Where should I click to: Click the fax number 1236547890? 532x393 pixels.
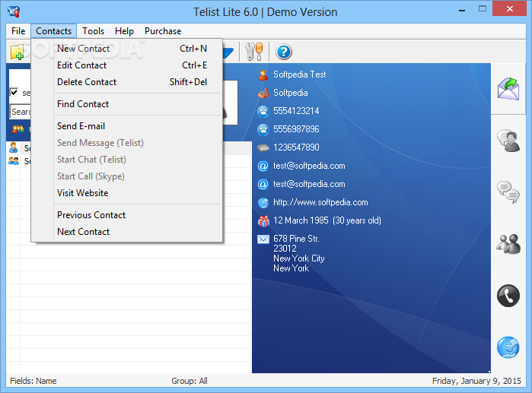click(296, 147)
